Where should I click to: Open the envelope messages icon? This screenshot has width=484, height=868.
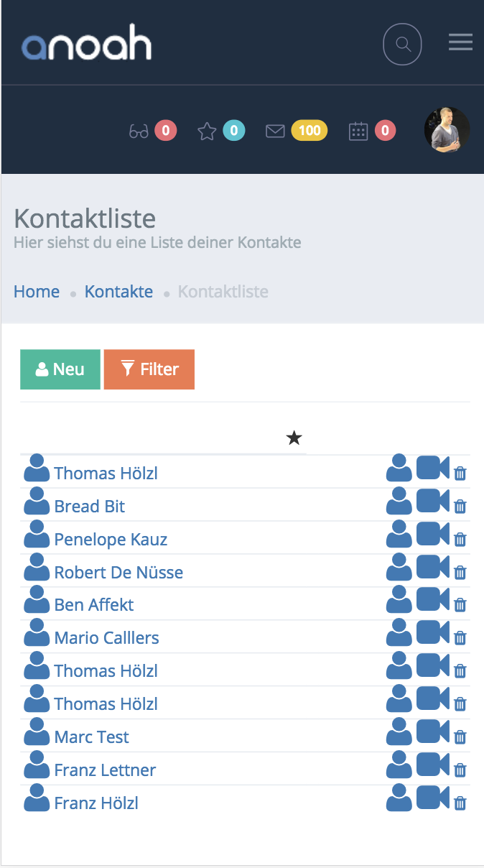(275, 131)
